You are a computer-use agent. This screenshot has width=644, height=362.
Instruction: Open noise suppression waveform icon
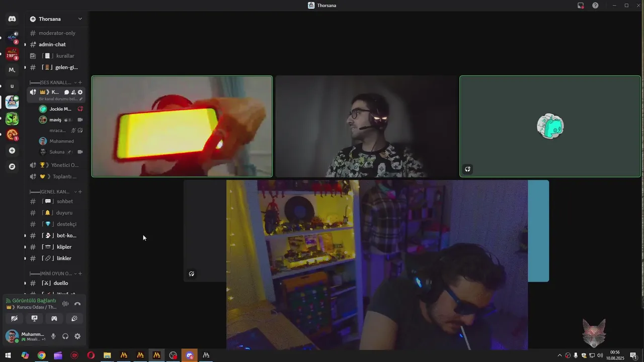(x=65, y=304)
